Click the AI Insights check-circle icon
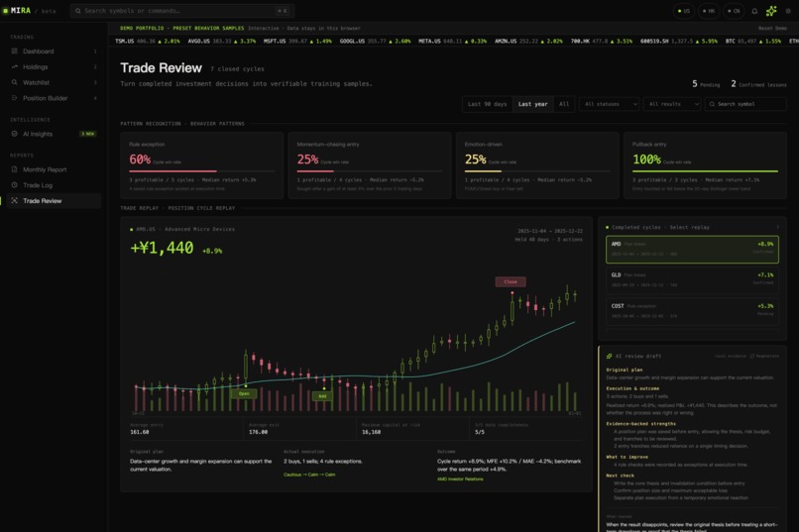This screenshot has height=532, width=799. [x=14, y=134]
